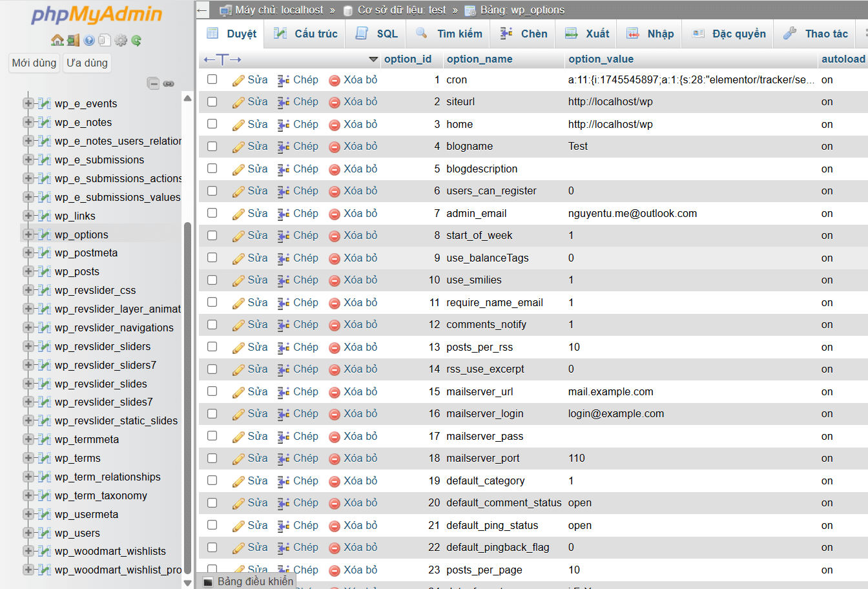Image resolution: width=868 pixels, height=589 pixels.
Task: Click the Mới dùng button
Action: click(x=34, y=63)
